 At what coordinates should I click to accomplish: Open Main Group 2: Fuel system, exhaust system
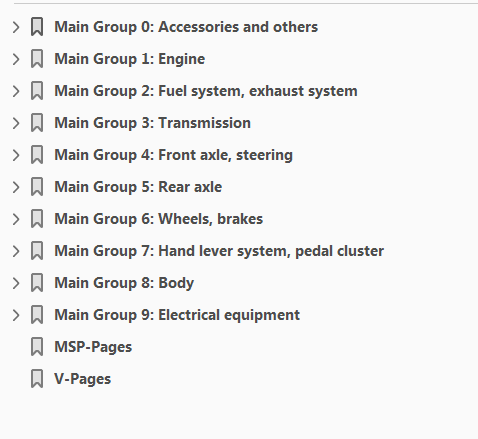pos(206,91)
